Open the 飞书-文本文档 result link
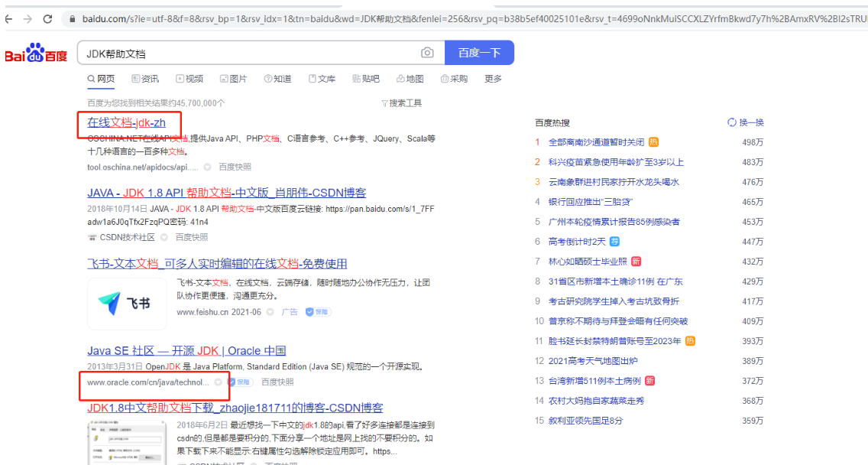Screen dimensions: 868x465 coord(217,264)
